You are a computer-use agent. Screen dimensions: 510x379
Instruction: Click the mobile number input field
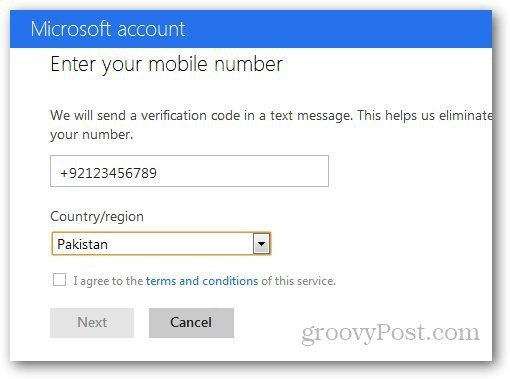(x=189, y=171)
